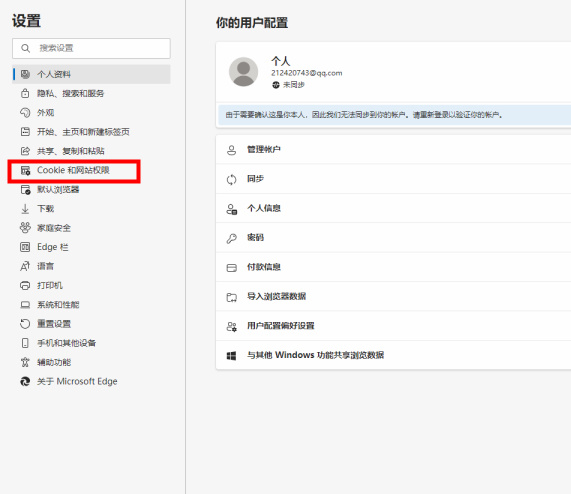
Task: Open 导入浏览器数据 row
Action: (393, 296)
